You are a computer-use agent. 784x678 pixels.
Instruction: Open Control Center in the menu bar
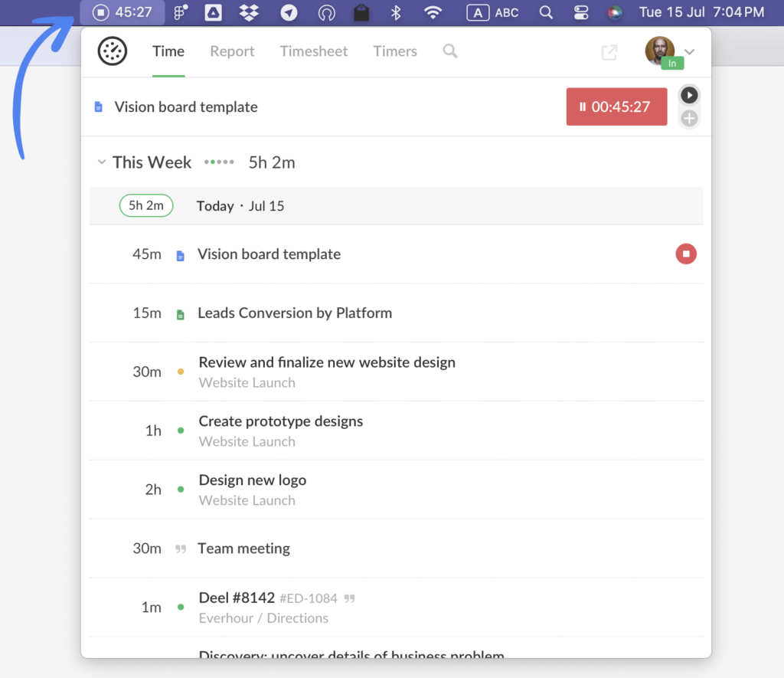pyautogui.click(x=580, y=12)
